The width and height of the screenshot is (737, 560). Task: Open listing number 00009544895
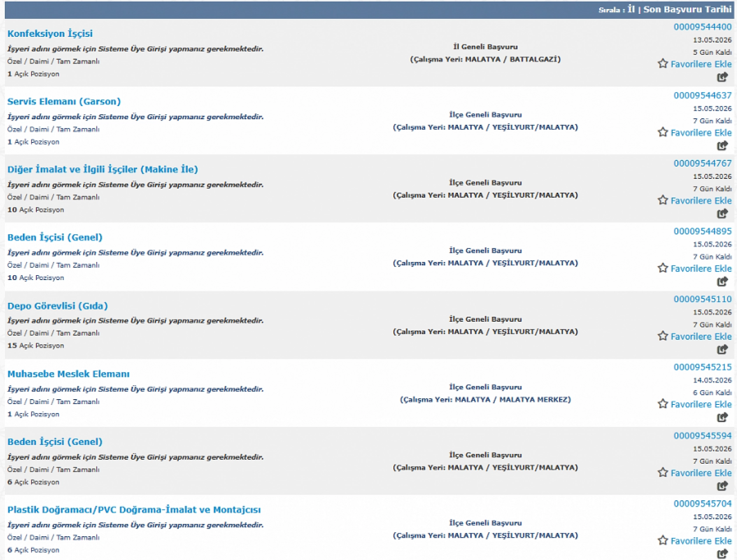pos(702,231)
